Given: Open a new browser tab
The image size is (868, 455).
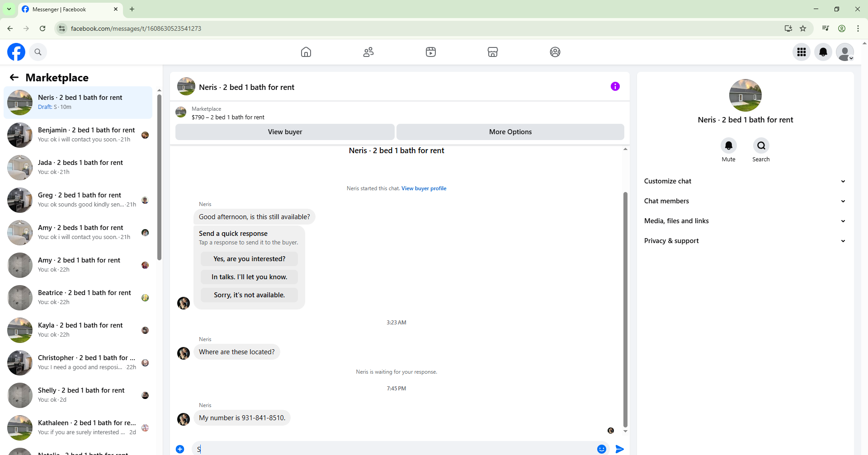Looking at the screenshot, I should [132, 9].
